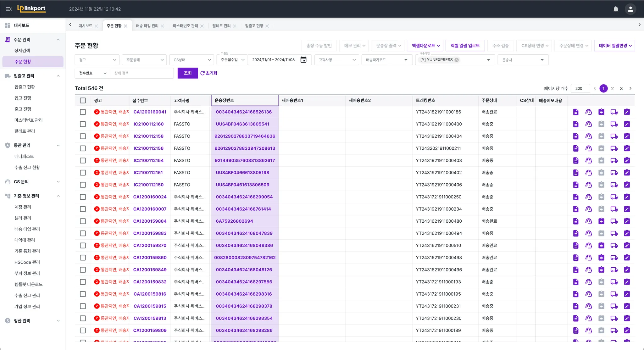
Task: Check the row checkbox for CA1200159884
Action: tap(83, 221)
